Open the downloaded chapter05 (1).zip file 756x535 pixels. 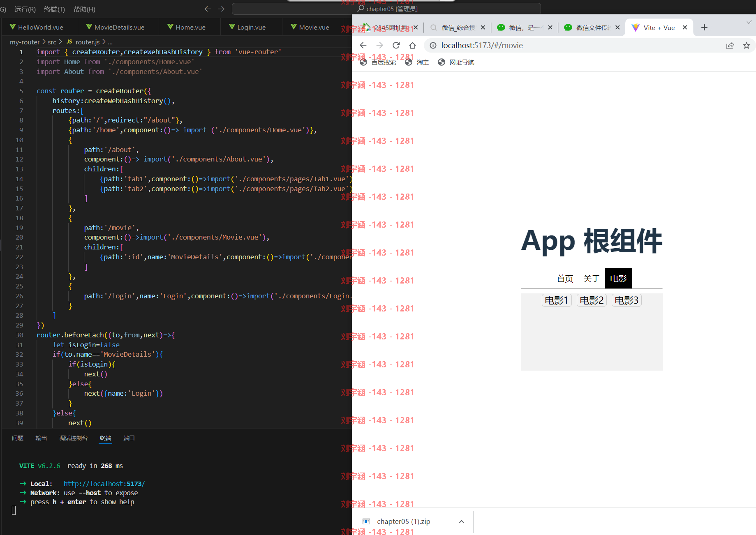(403, 521)
